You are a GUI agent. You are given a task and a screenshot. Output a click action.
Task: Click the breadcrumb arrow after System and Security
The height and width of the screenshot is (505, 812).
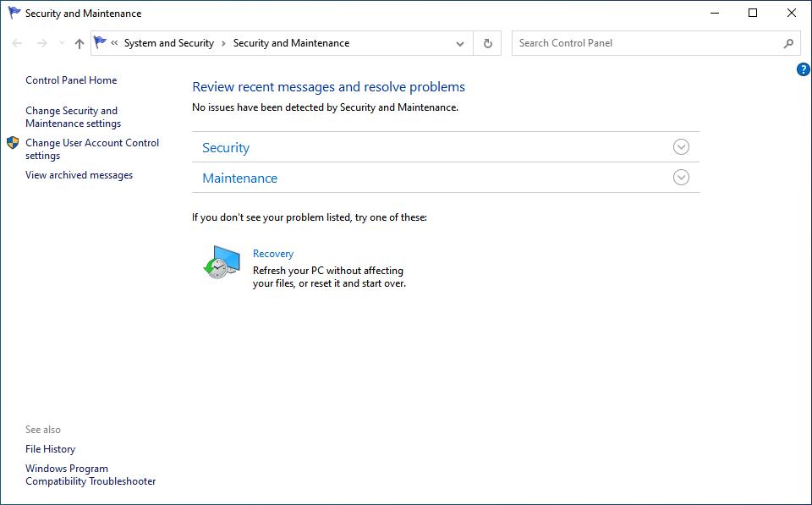click(x=223, y=43)
